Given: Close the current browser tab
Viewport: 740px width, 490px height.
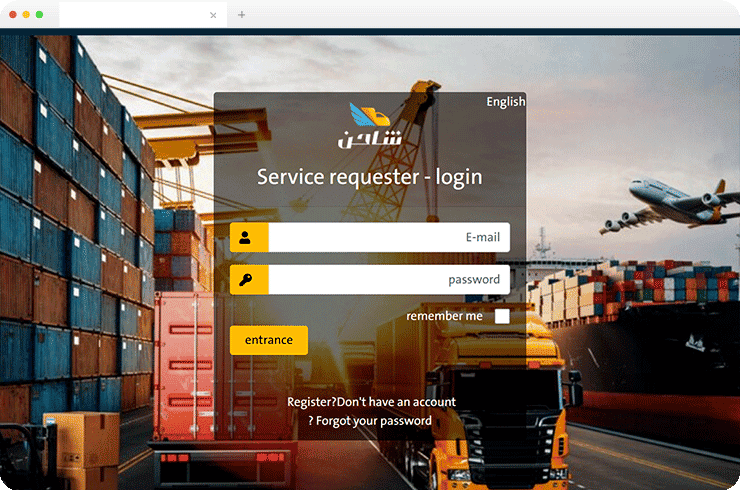Looking at the screenshot, I should (x=213, y=15).
